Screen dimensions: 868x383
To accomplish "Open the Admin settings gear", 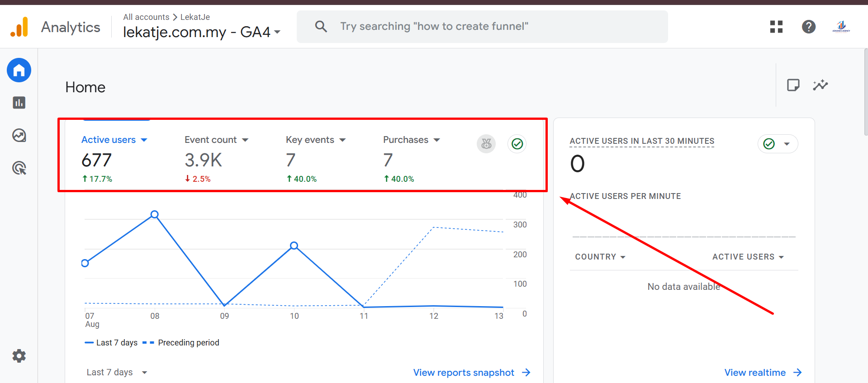I will coord(19,356).
